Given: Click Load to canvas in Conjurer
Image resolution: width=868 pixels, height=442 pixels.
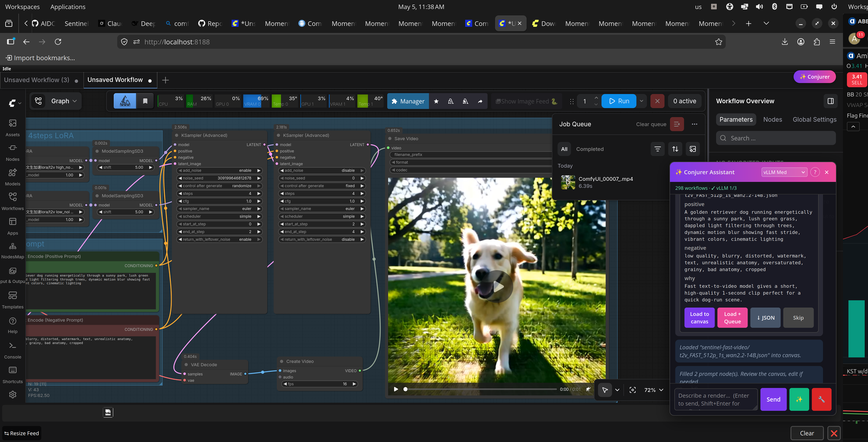Looking at the screenshot, I should pos(699,318).
